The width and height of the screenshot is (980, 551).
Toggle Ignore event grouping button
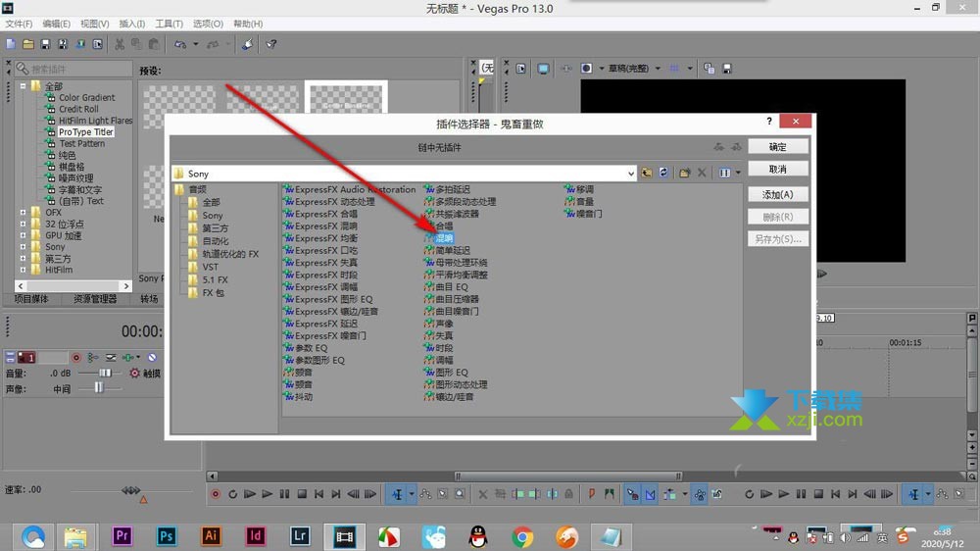pos(717,494)
